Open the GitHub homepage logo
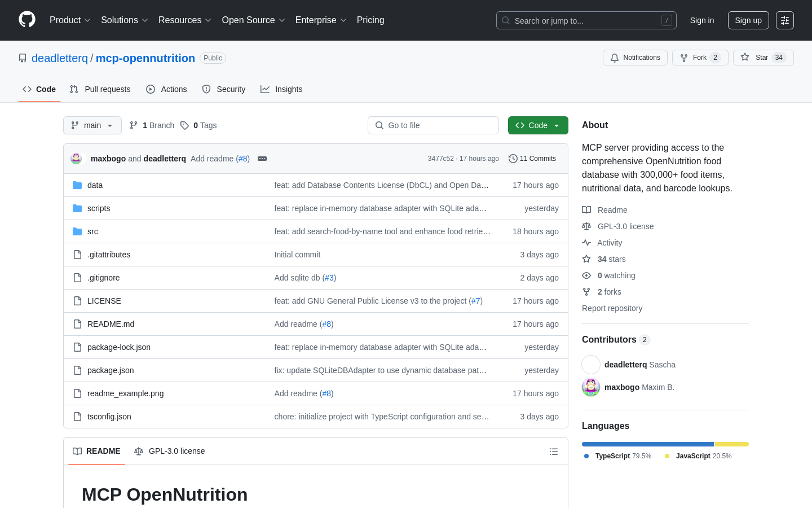Screen dimensions: 812x508 27,20
